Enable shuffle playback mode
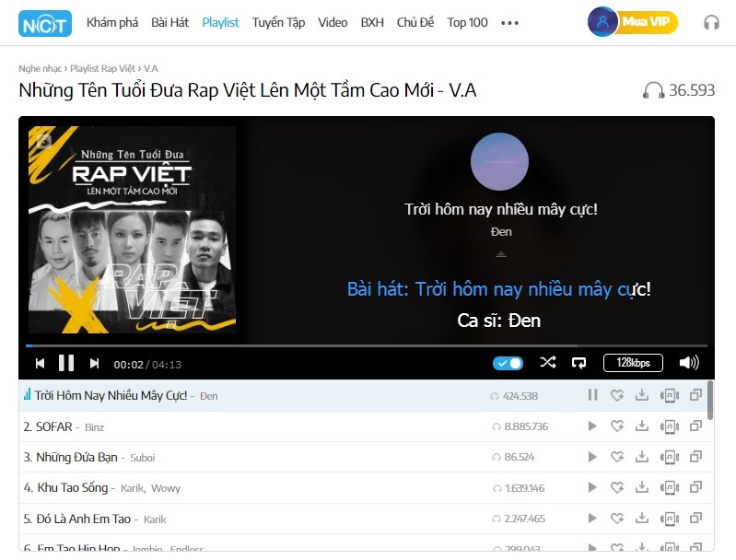This screenshot has width=736, height=560. tap(548, 362)
